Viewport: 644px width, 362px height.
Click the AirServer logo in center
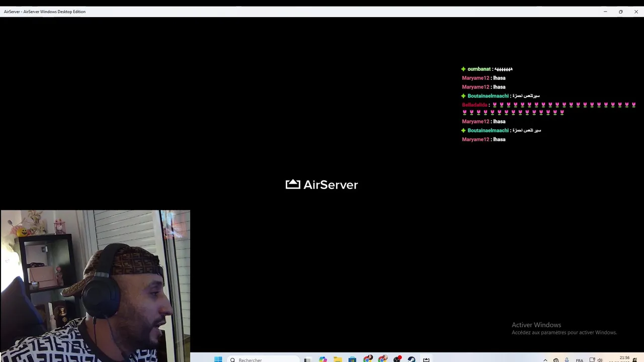click(x=322, y=185)
